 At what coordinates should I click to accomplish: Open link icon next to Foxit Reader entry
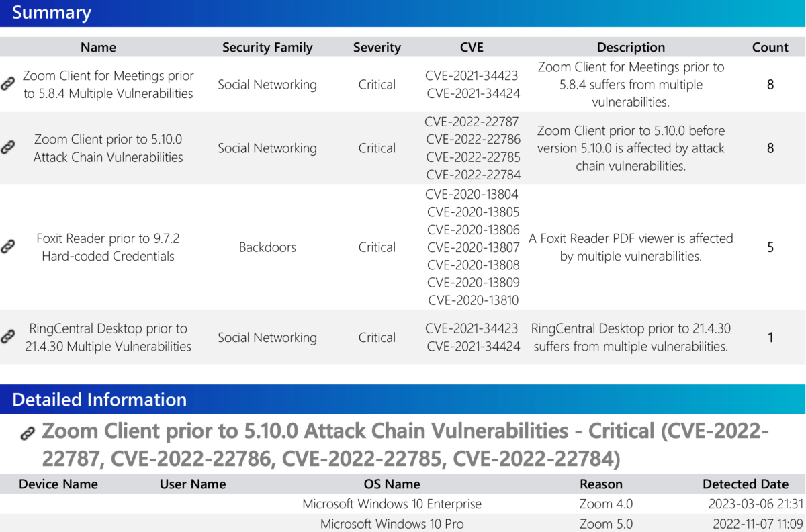coord(7,247)
